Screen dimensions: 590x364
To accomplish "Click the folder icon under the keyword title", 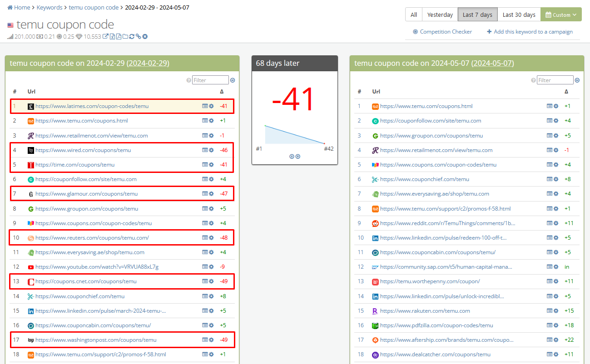I will click(125, 36).
